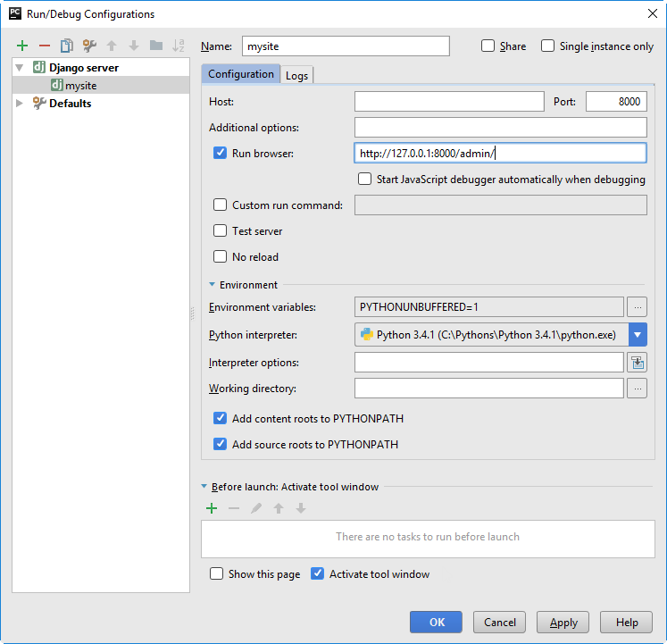Enable Show this page
667x644 pixels.
216,573
